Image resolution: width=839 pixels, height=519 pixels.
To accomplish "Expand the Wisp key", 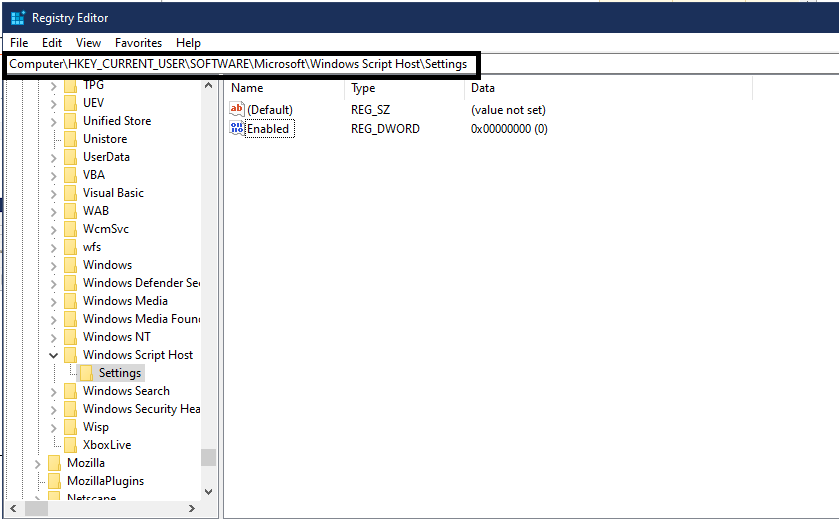I will [53, 428].
